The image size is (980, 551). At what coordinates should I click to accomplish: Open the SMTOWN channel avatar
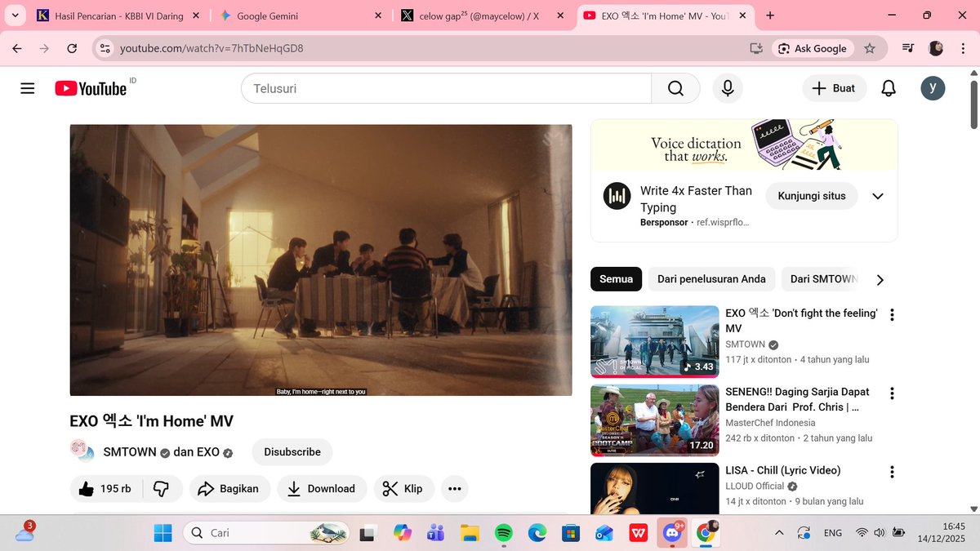click(x=82, y=451)
